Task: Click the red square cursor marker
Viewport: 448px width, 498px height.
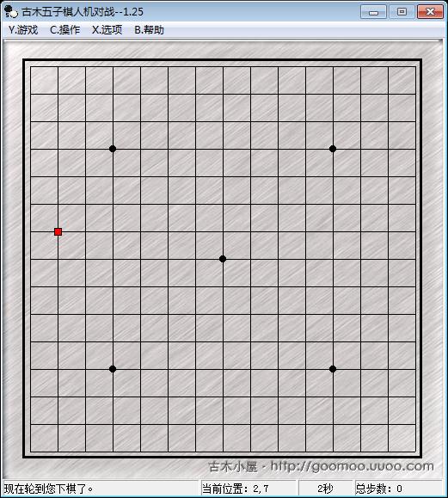Action: pyautogui.click(x=58, y=232)
